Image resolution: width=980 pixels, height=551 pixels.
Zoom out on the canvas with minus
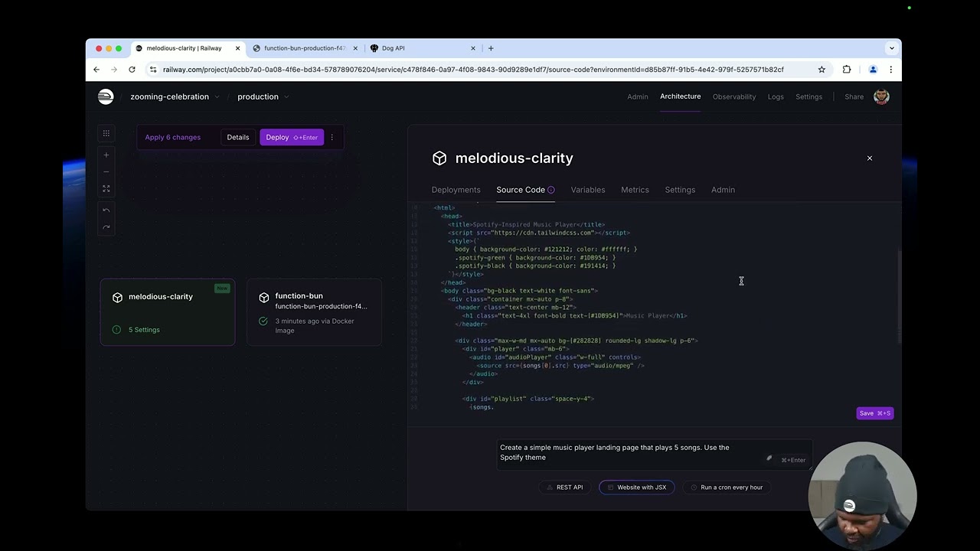[106, 171]
